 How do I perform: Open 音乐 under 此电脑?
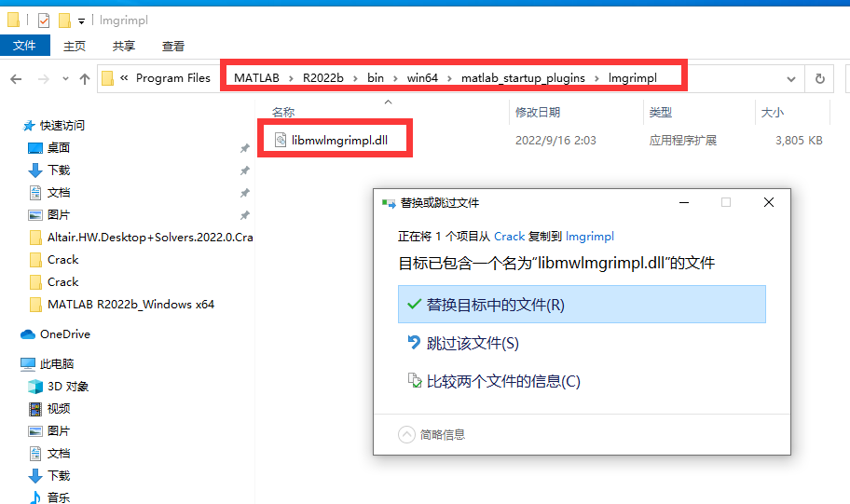click(58, 497)
